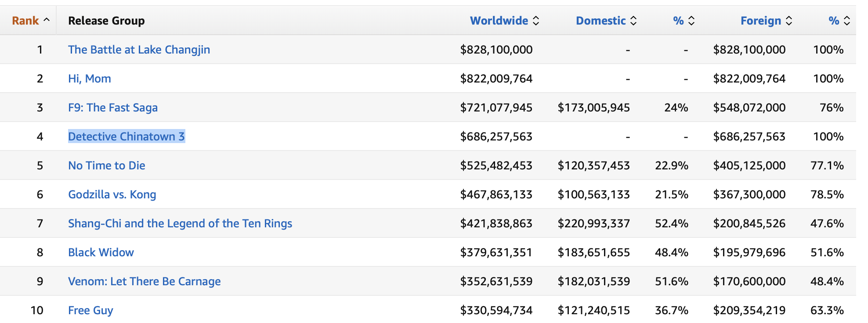This screenshot has width=868, height=323.
Task: Select worldwide value $721,077,945
Action: point(496,108)
